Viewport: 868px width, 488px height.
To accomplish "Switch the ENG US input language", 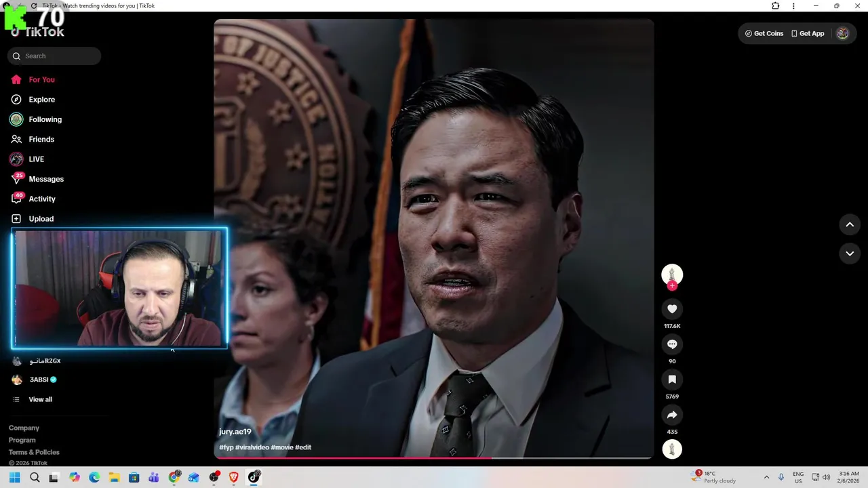I will [798, 477].
